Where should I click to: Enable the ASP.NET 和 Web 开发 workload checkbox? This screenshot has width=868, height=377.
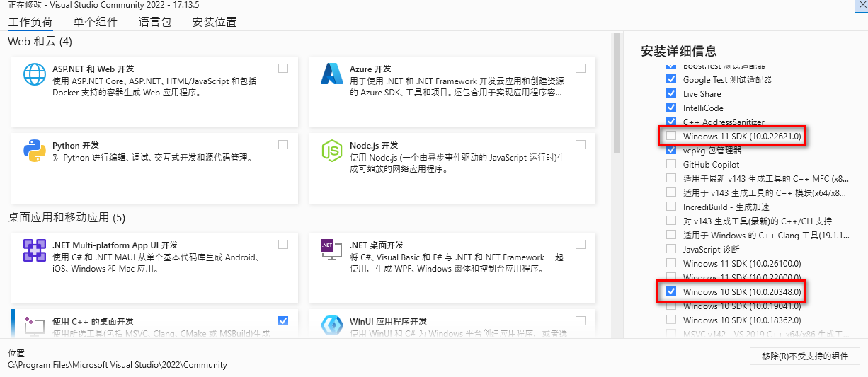click(x=283, y=69)
